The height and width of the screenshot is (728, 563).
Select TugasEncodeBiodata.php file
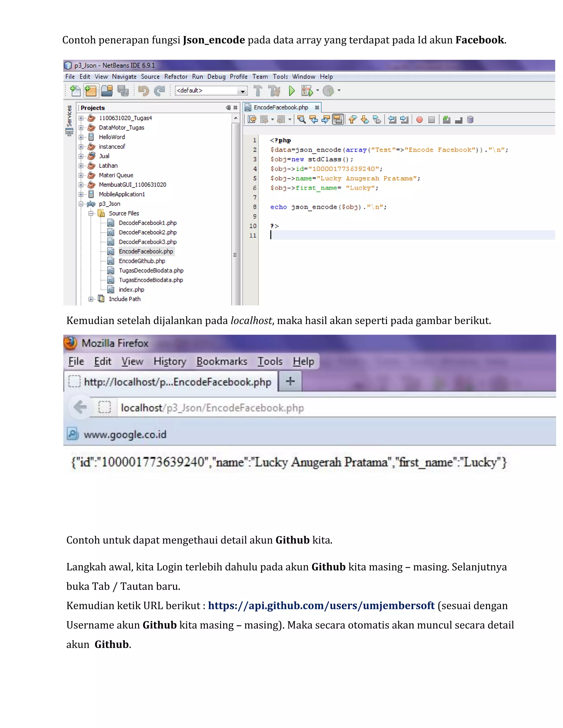coord(151,280)
